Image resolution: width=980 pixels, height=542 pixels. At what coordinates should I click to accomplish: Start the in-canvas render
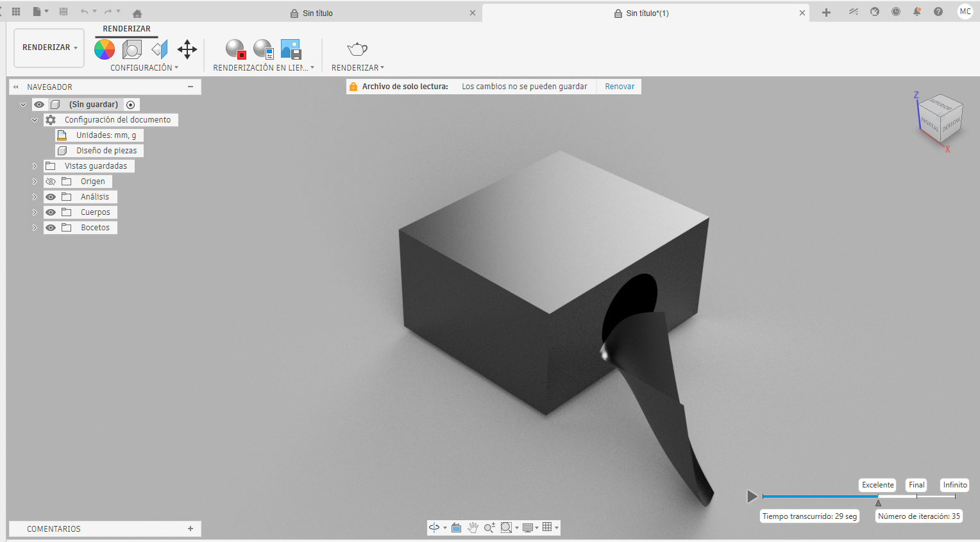pyautogui.click(x=235, y=49)
